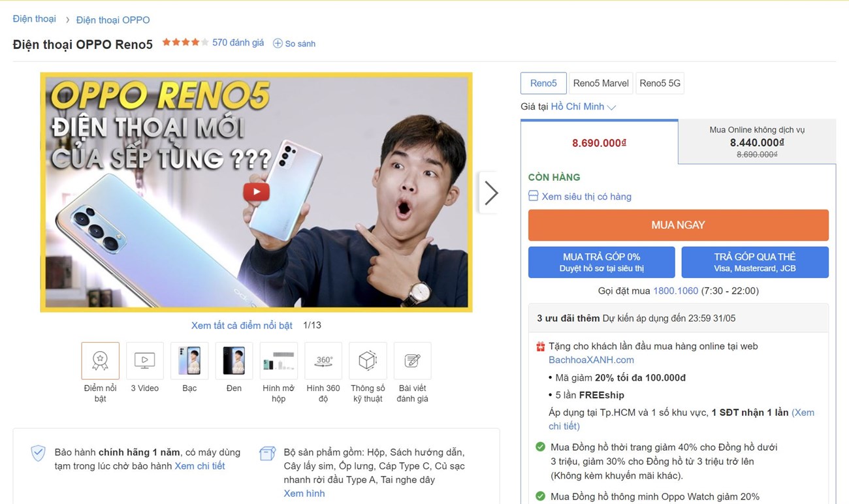
Task: Select the Reno5 variant tab
Action: (543, 83)
